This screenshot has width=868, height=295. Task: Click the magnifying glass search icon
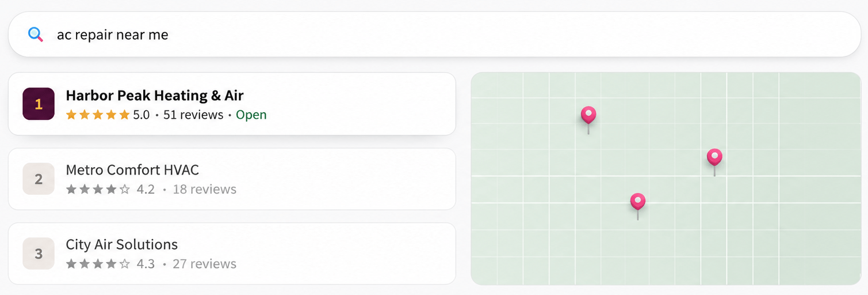[36, 35]
